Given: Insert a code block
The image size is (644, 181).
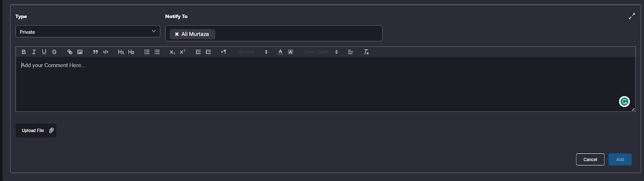Looking at the screenshot, I should pyautogui.click(x=105, y=52).
